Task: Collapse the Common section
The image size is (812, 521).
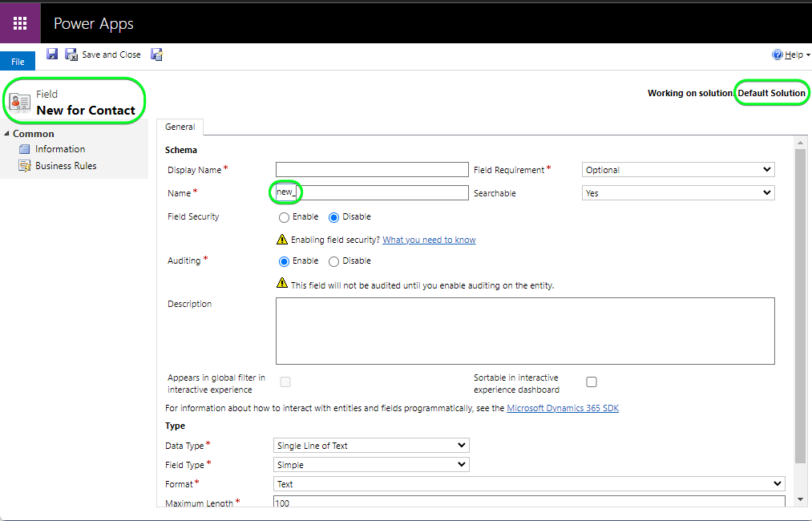Action: (6, 134)
